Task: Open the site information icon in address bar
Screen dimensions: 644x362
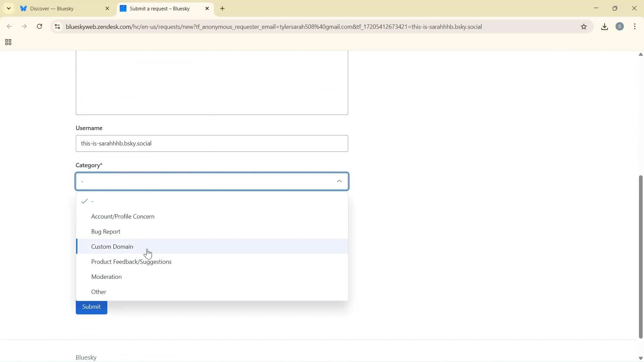Action: 57,26
